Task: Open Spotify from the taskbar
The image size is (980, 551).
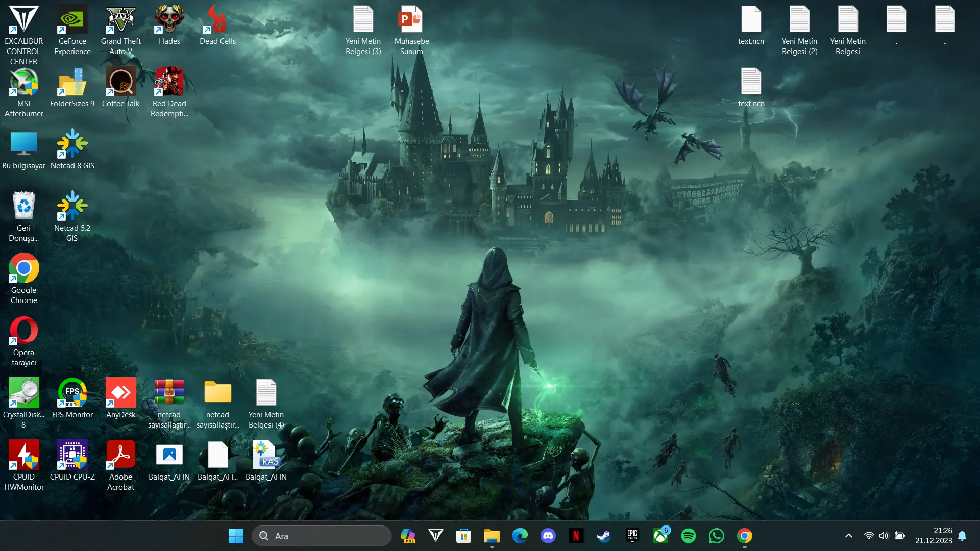Action: [x=689, y=536]
